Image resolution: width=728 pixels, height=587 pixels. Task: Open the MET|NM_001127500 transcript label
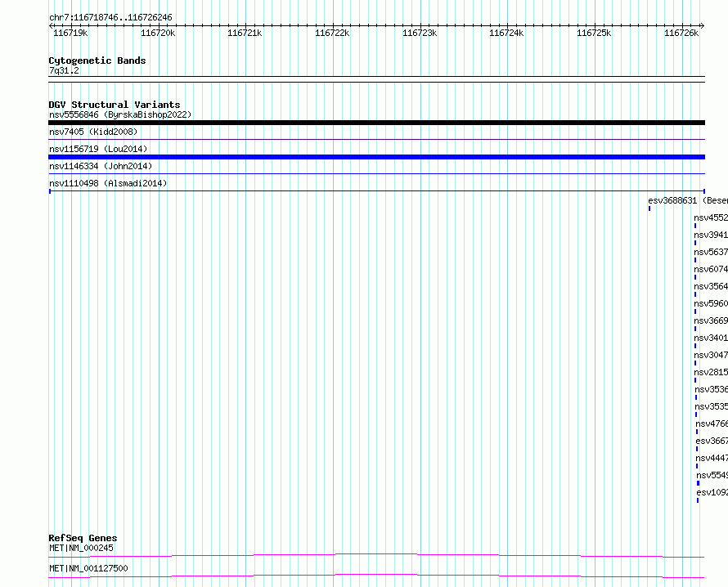88,568
